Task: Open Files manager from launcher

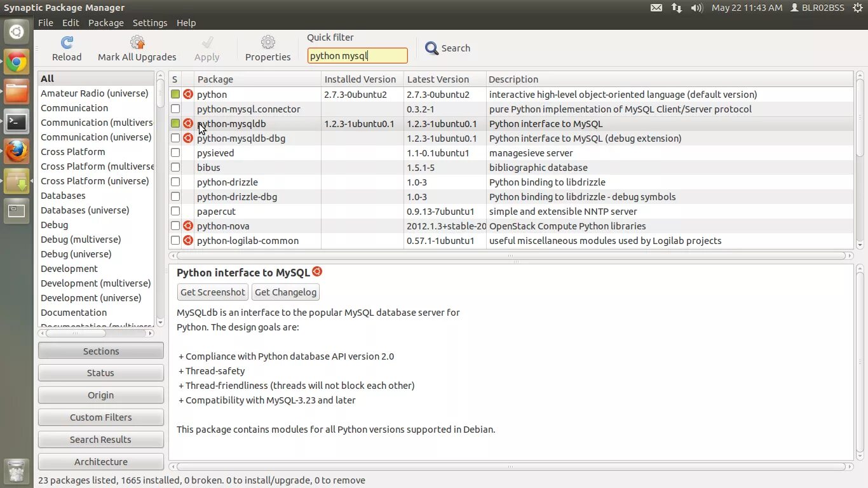Action: 17,91
